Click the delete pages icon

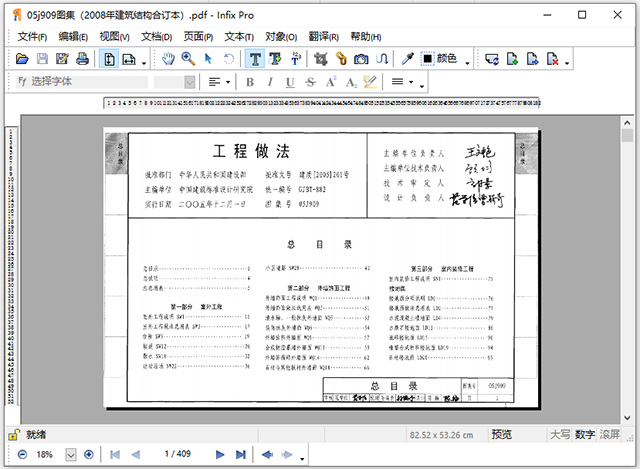click(552, 59)
